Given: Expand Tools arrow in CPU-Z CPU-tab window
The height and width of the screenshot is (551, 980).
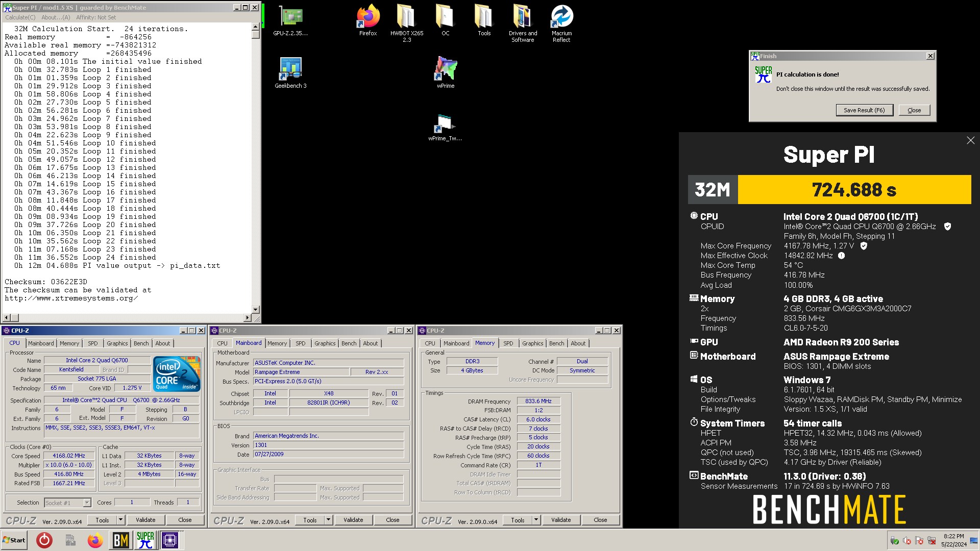Looking at the screenshot, I should click(x=121, y=520).
